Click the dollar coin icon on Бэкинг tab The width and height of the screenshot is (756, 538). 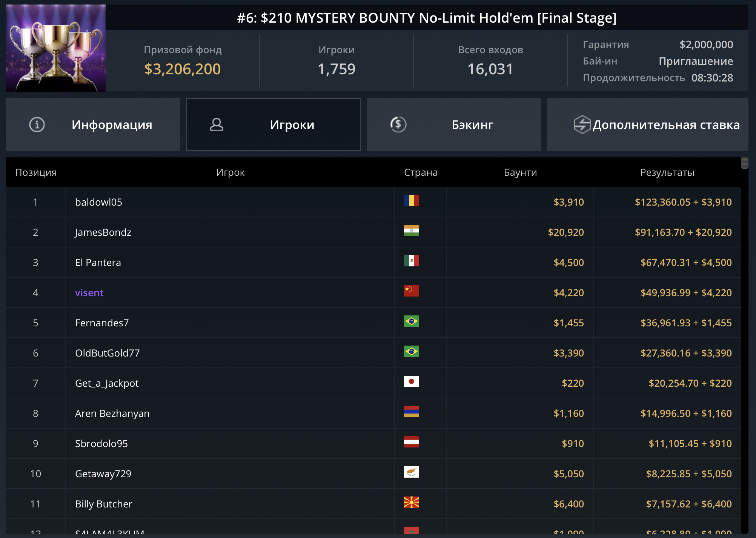(x=398, y=125)
